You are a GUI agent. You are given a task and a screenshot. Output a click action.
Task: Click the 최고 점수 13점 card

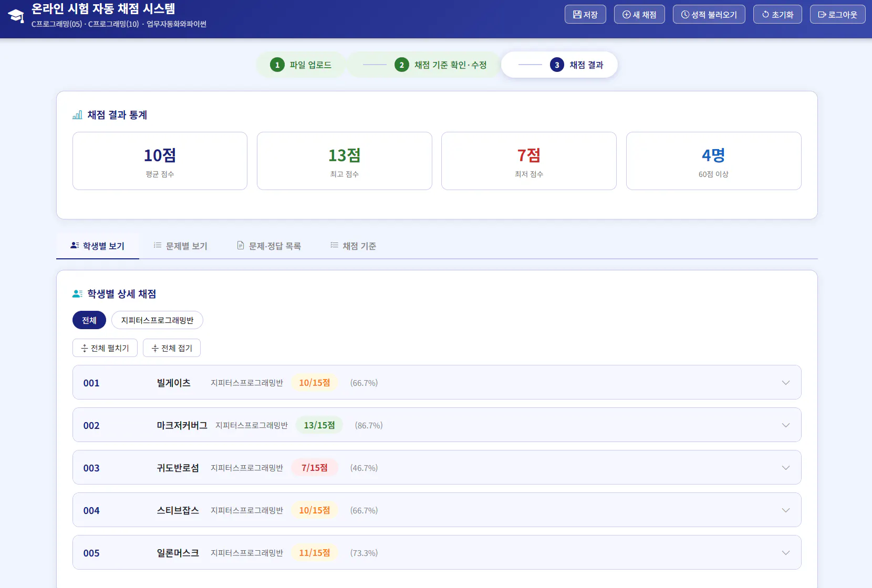click(345, 161)
